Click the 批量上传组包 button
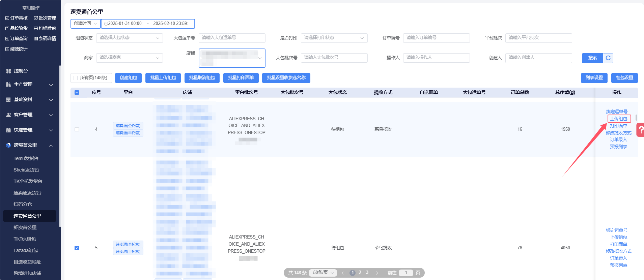This screenshot has width=644, height=280. tap(163, 78)
